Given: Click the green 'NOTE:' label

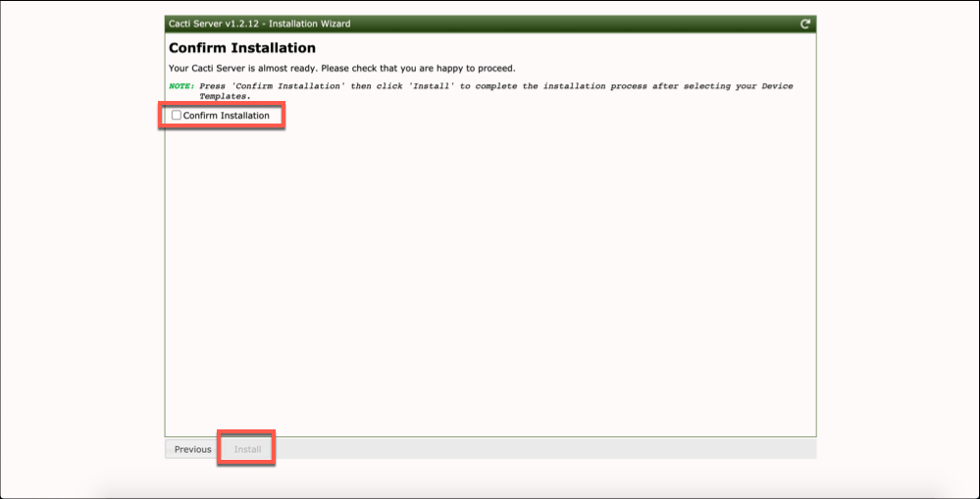Looking at the screenshot, I should 181,86.
